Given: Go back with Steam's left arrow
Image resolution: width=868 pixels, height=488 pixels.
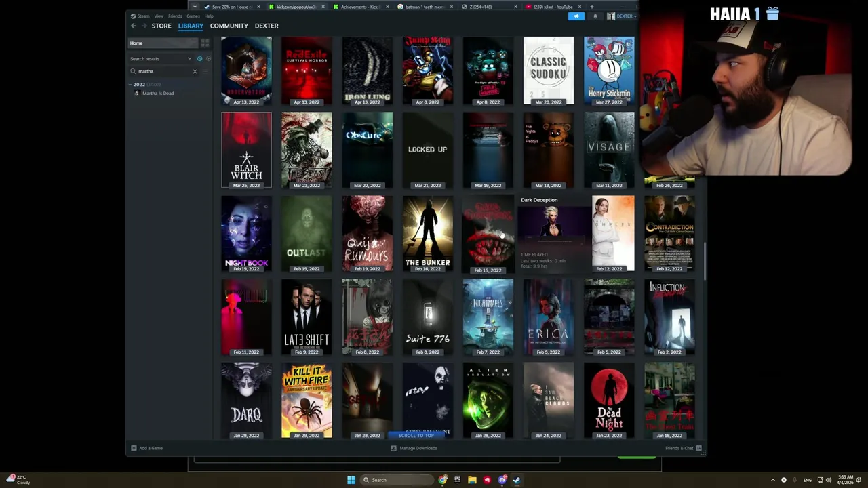Looking at the screenshot, I should point(134,26).
